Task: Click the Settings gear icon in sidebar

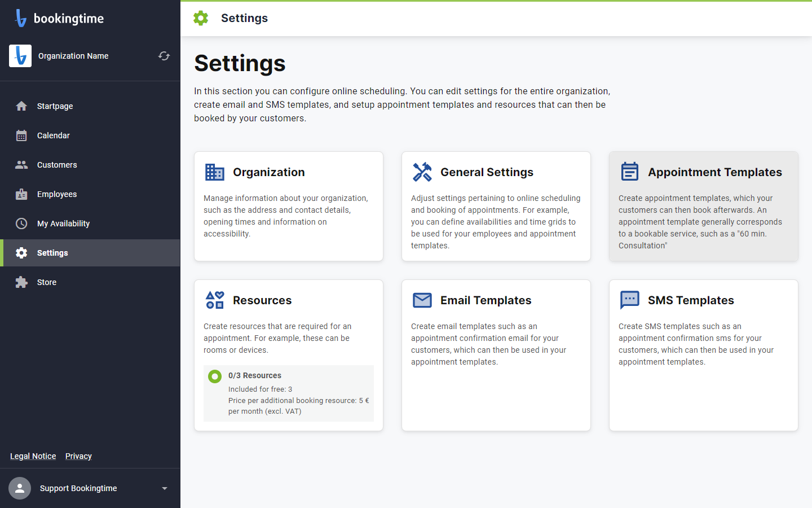Action: (21, 253)
